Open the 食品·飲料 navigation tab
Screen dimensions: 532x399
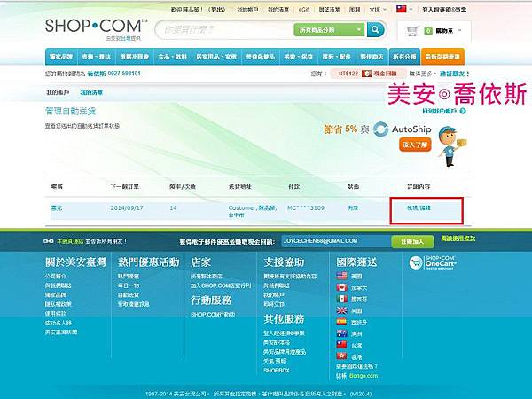[173, 57]
